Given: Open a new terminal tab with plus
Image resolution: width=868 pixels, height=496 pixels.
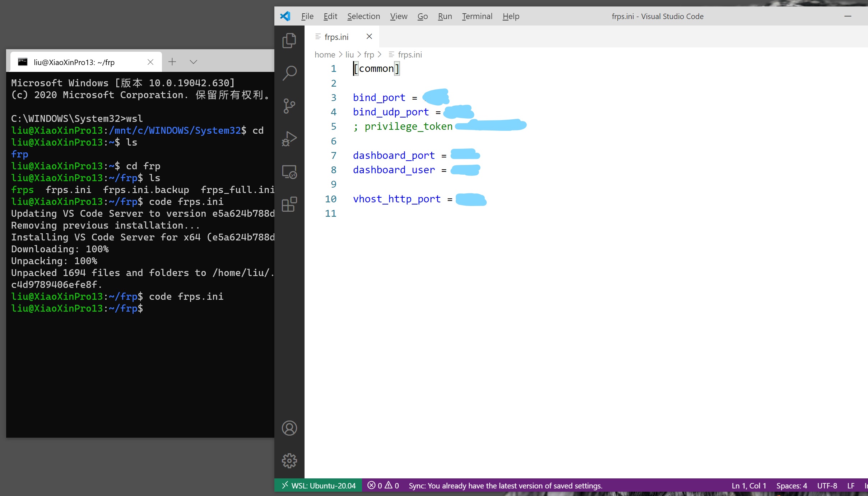Looking at the screenshot, I should coord(172,62).
